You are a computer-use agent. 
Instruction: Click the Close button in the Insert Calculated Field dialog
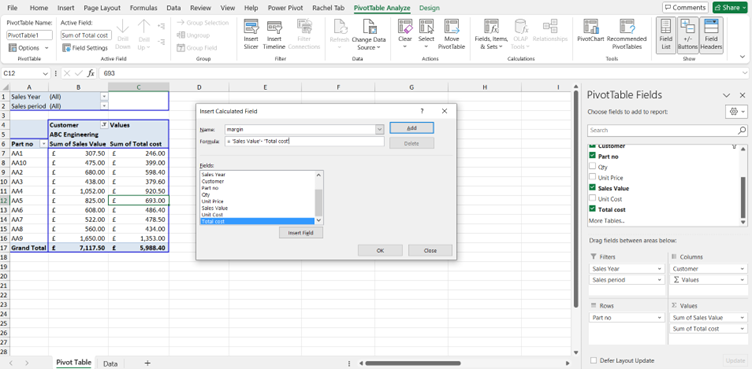tap(430, 250)
